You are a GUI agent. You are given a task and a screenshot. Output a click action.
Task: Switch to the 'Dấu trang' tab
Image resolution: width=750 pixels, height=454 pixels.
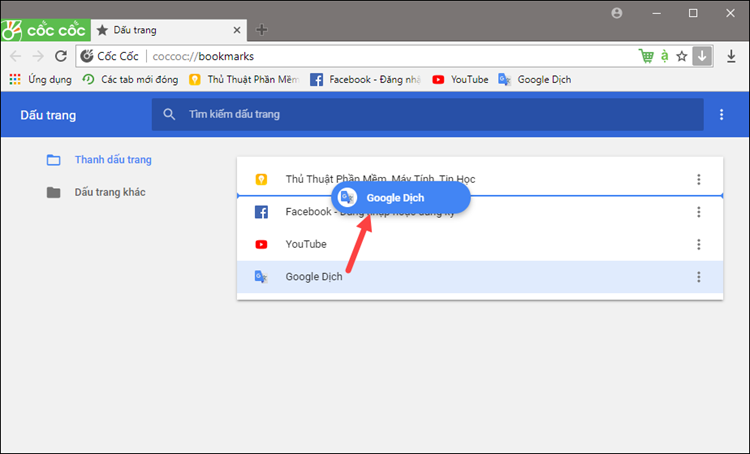(165, 30)
